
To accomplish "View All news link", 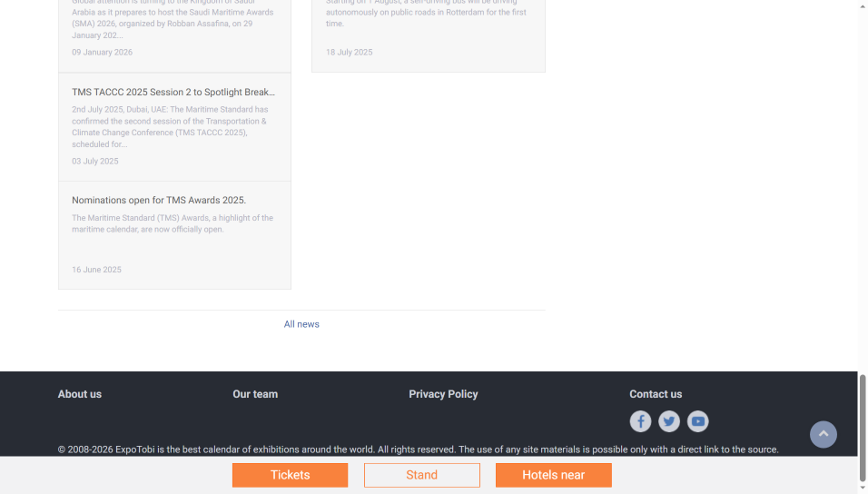I will click(301, 324).
